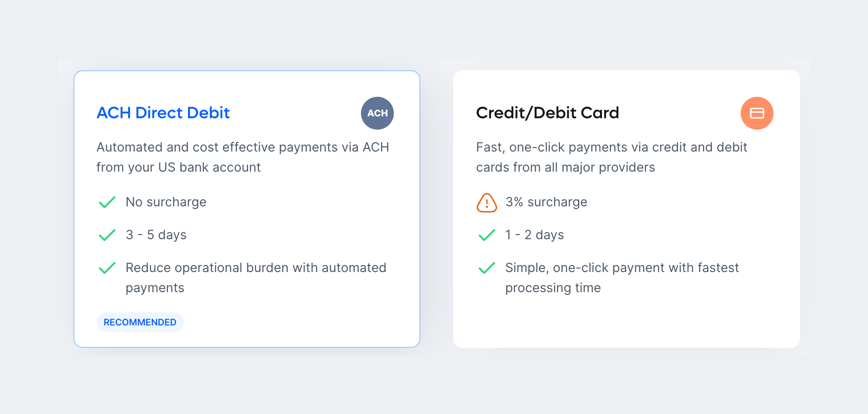
Task: Click the 3 - 5 days label
Action: point(156,235)
